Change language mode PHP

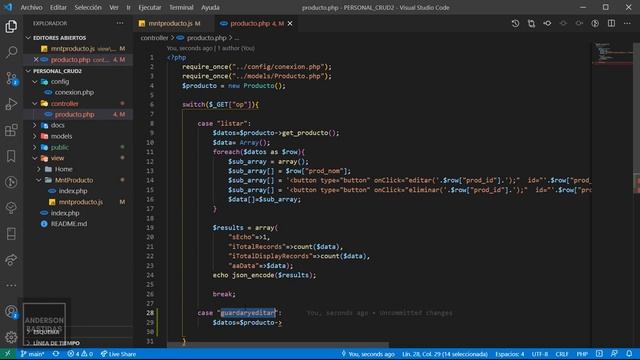point(582,354)
